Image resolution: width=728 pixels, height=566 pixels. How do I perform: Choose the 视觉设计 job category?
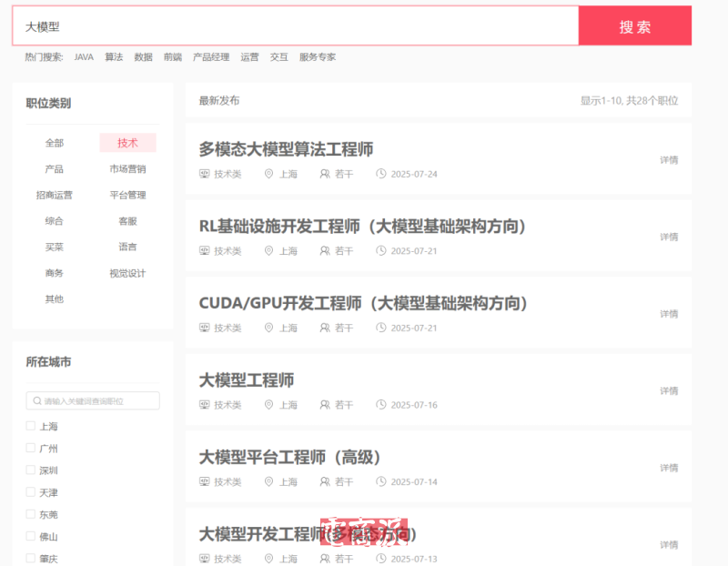[127, 273]
